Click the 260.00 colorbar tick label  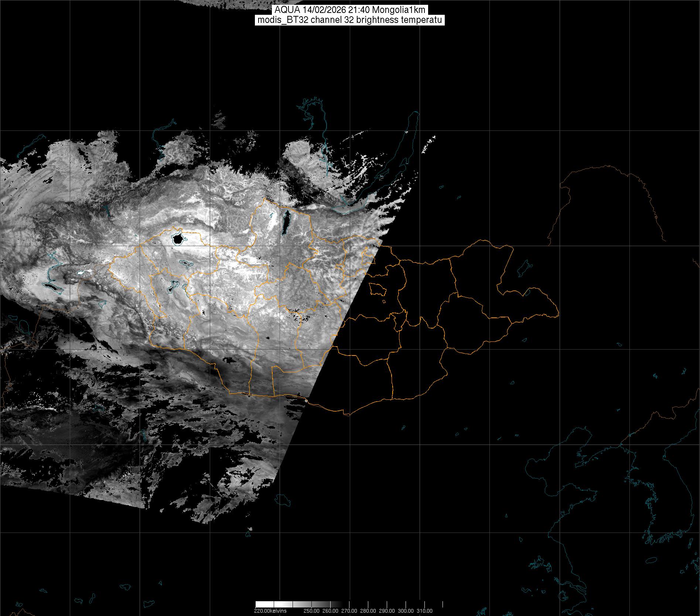pyautogui.click(x=330, y=611)
